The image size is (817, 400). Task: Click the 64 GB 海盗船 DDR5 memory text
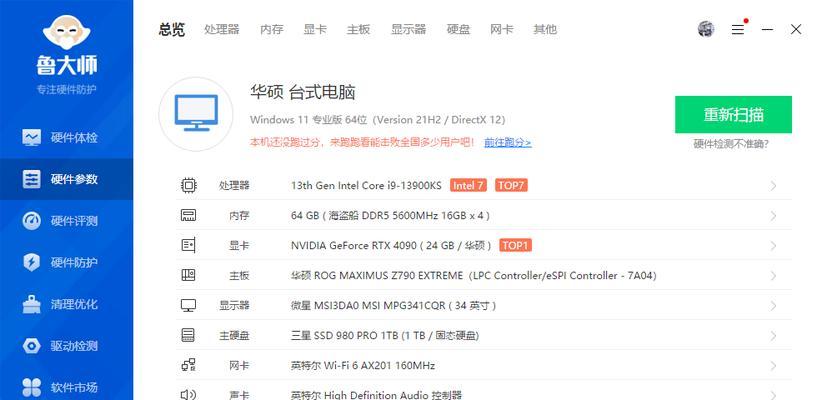tap(390, 216)
